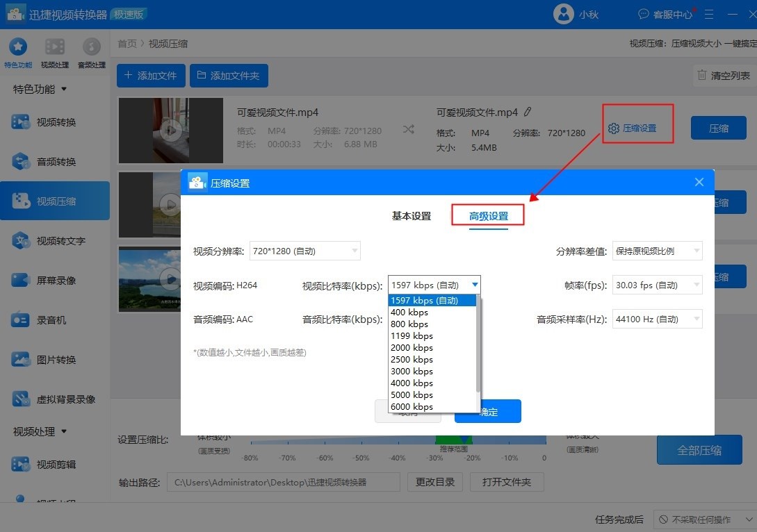Open the 图片转换 image converter

[x=55, y=360]
